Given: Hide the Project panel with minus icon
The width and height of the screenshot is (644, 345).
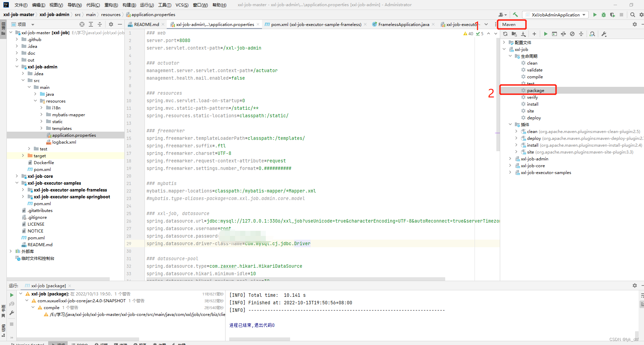Looking at the screenshot, I should pos(120,24).
